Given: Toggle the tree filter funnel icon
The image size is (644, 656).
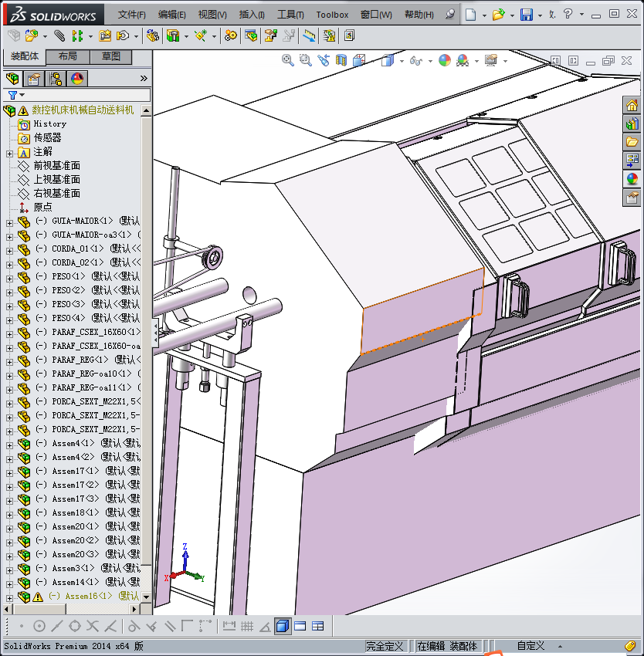Looking at the screenshot, I should pos(12,96).
